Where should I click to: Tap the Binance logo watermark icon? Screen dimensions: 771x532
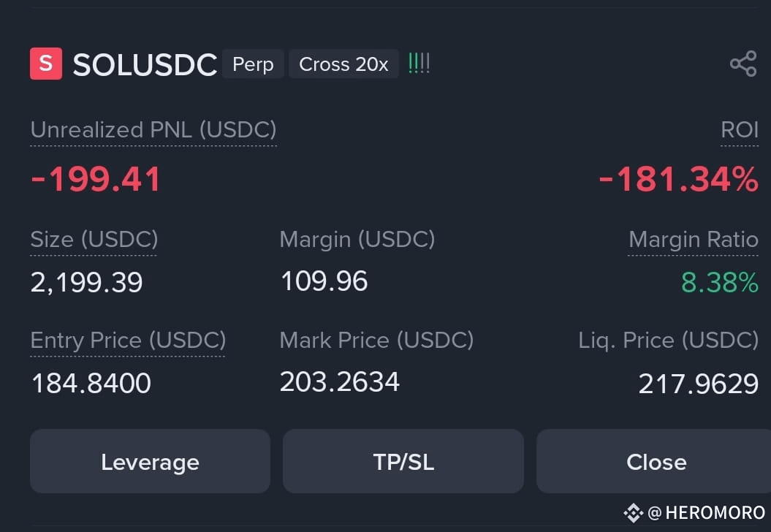[x=634, y=513]
